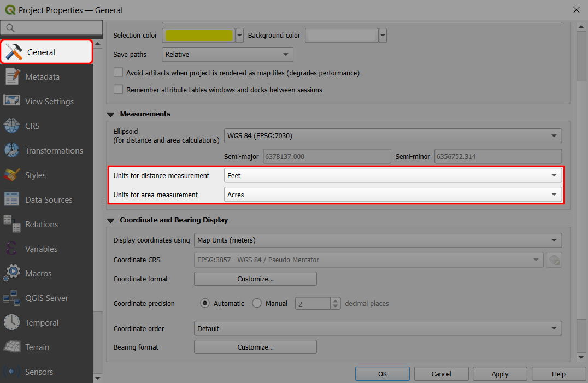Customize the Coordinate format
The width and height of the screenshot is (588, 383).
coord(255,279)
